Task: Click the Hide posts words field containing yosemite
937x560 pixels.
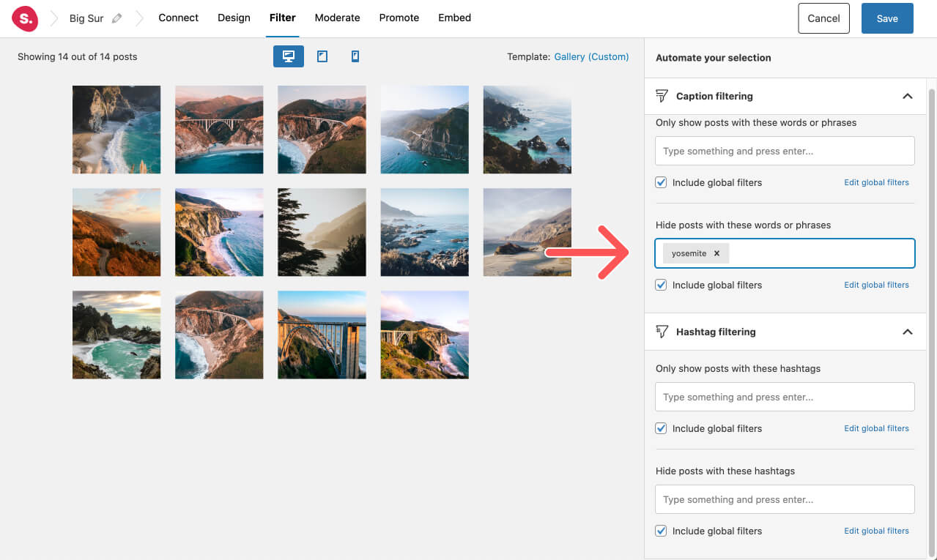Action: (785, 253)
